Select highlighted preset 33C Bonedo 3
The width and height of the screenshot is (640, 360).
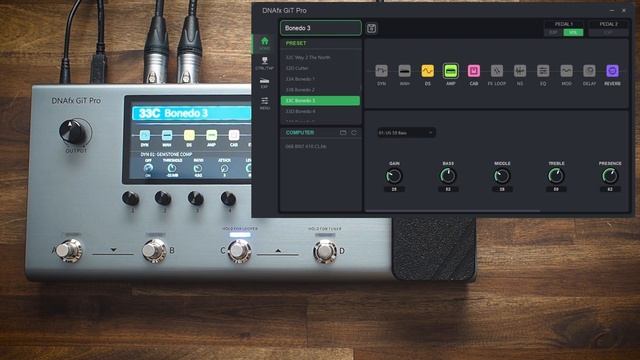click(x=320, y=100)
